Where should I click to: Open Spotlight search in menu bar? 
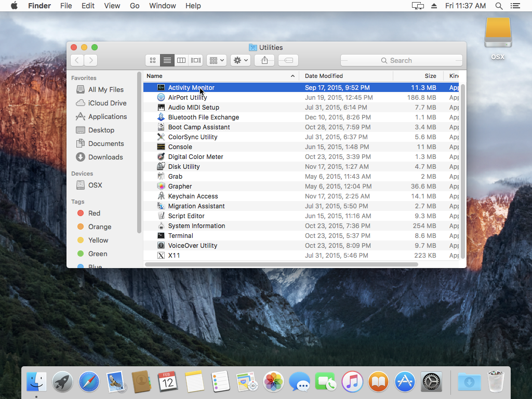(499, 6)
